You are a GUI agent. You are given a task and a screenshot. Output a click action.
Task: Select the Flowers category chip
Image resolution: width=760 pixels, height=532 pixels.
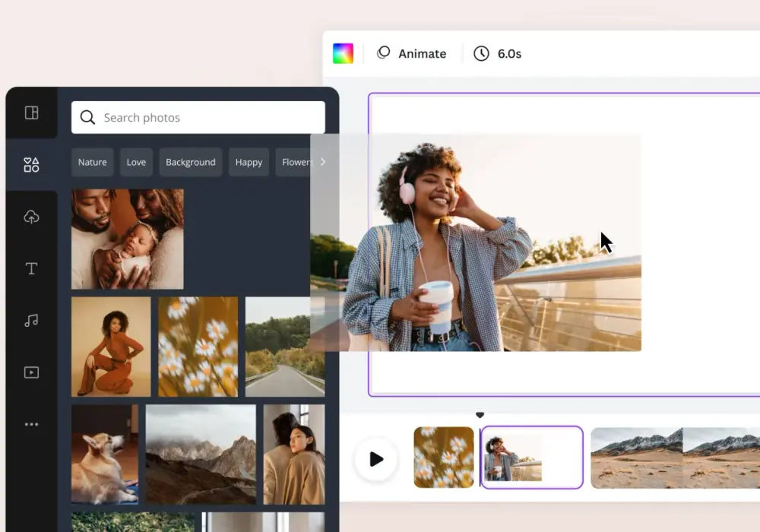pyautogui.click(x=295, y=162)
